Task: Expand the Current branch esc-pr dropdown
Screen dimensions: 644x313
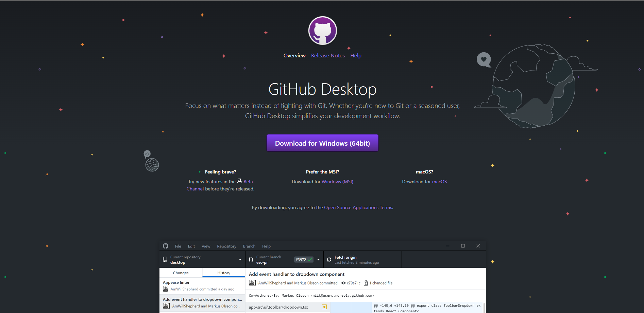Action: tap(285, 260)
